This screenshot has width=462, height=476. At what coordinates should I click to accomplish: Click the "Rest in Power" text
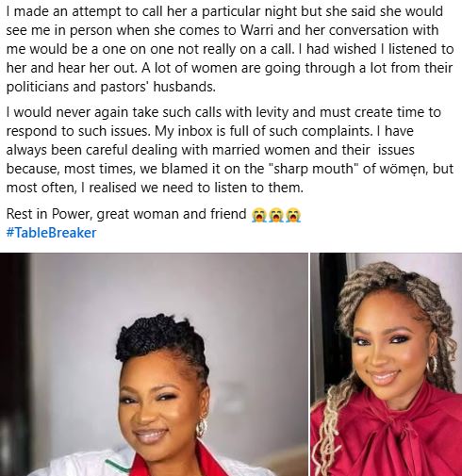click(x=49, y=214)
